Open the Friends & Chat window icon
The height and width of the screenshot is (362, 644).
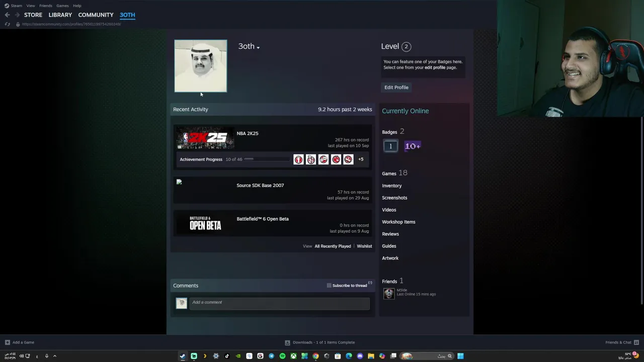click(636, 342)
